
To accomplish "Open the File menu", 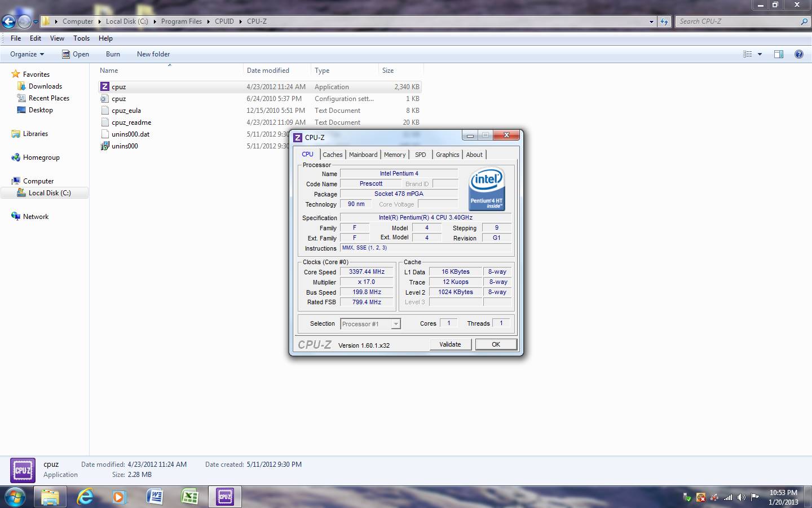I will [16, 38].
